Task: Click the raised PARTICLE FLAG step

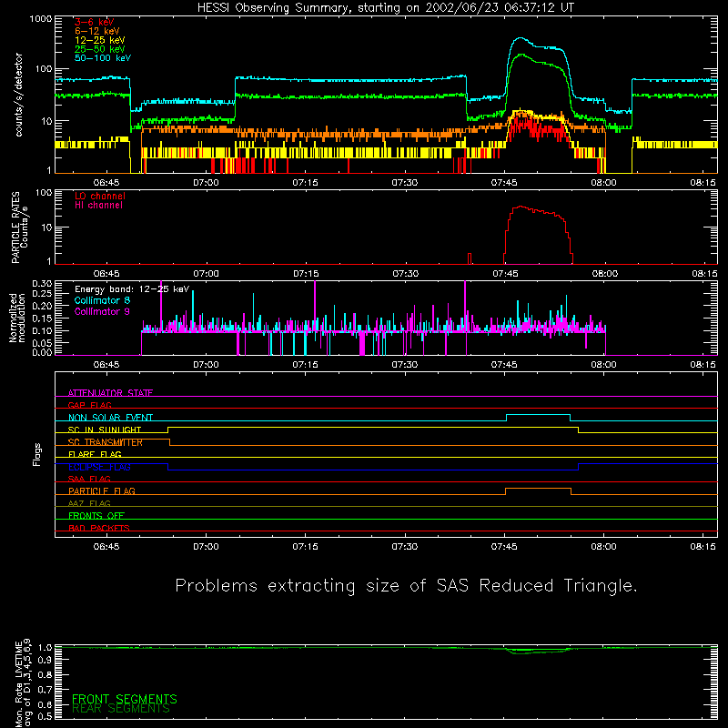Action: coord(538,489)
